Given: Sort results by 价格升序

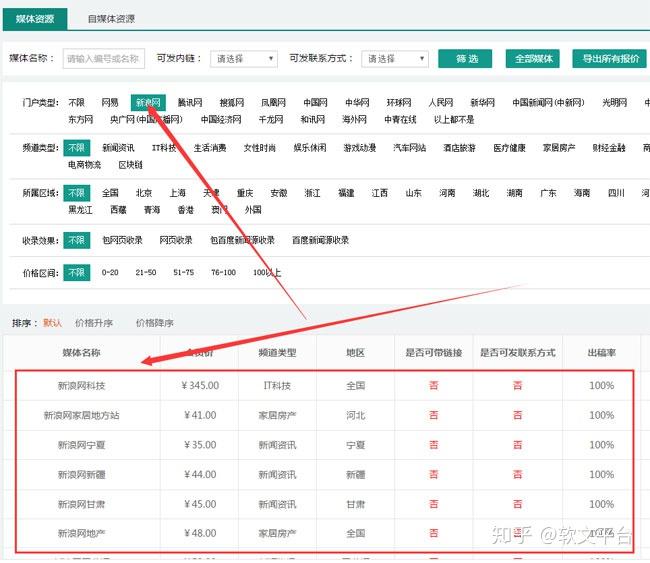Looking at the screenshot, I should tap(94, 323).
